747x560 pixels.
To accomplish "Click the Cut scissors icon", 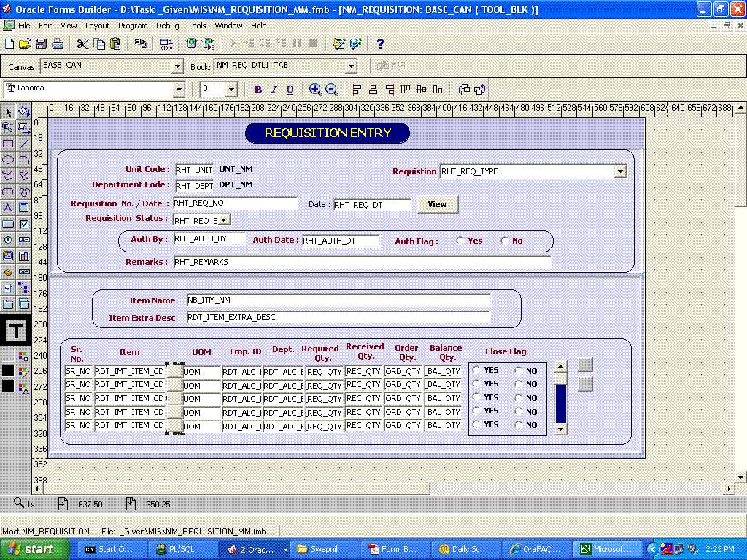I will 82,44.
